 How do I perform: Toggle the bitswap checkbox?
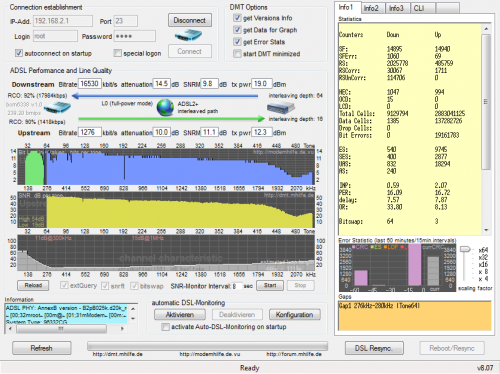click(134, 286)
